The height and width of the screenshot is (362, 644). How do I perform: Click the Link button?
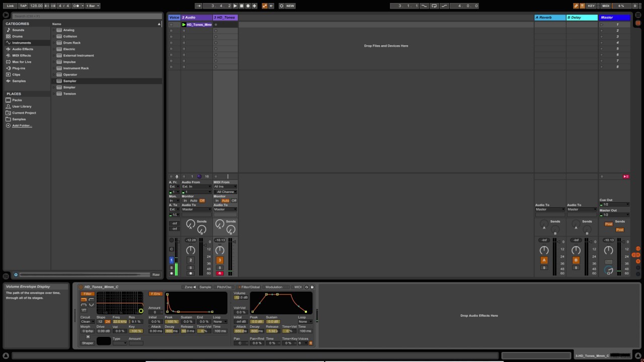click(10, 6)
